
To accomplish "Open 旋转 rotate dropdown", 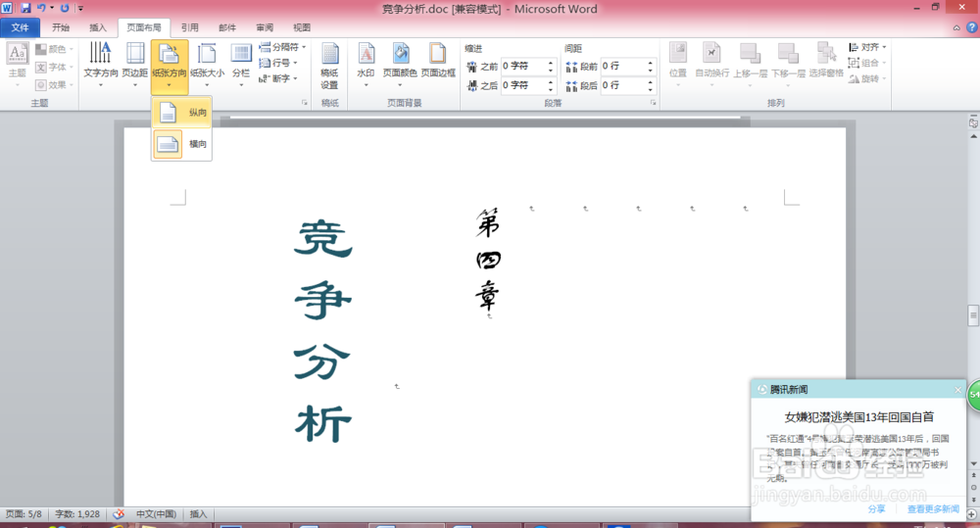I will tap(867, 78).
